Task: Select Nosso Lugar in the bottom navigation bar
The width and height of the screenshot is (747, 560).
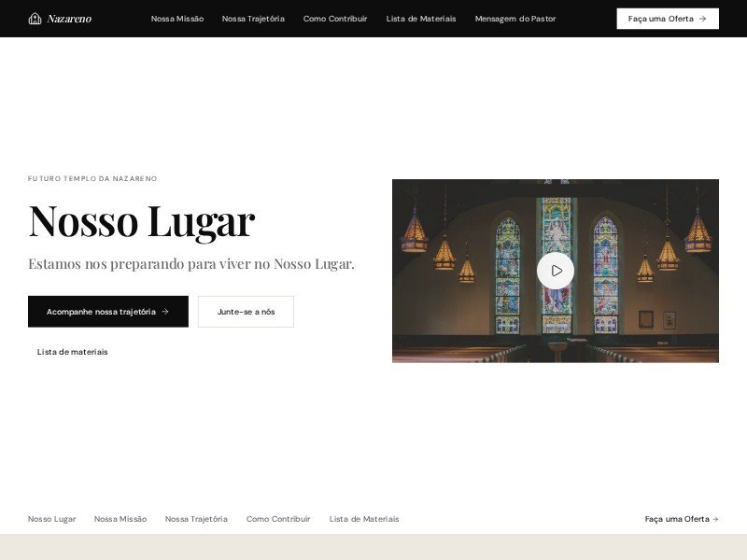Action: [x=52, y=519]
